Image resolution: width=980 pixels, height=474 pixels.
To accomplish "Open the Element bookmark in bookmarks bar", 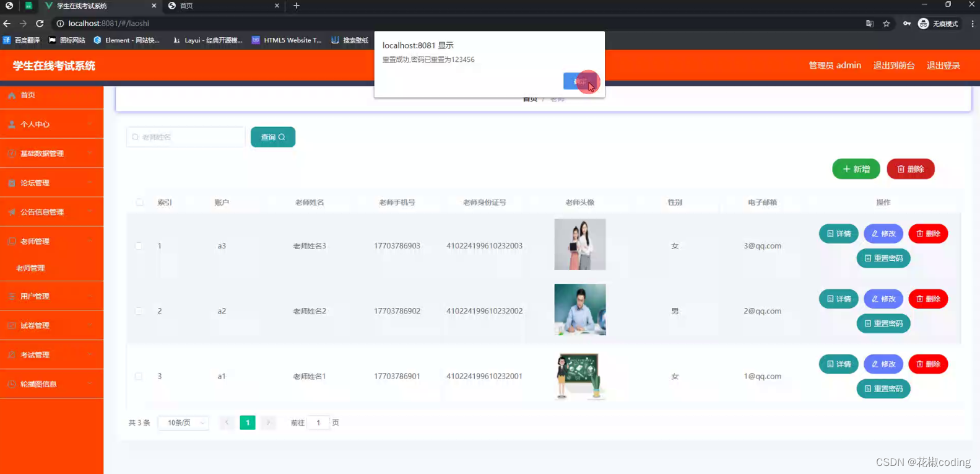I will [x=126, y=40].
